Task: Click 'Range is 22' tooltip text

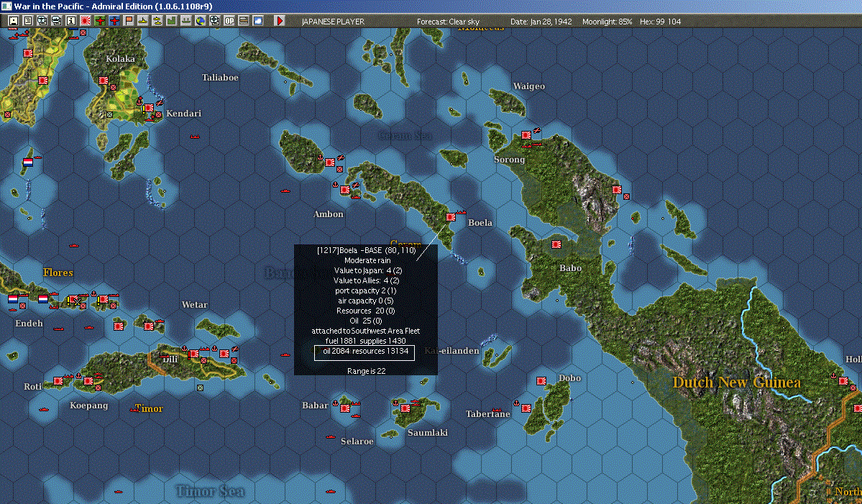Action: point(366,371)
